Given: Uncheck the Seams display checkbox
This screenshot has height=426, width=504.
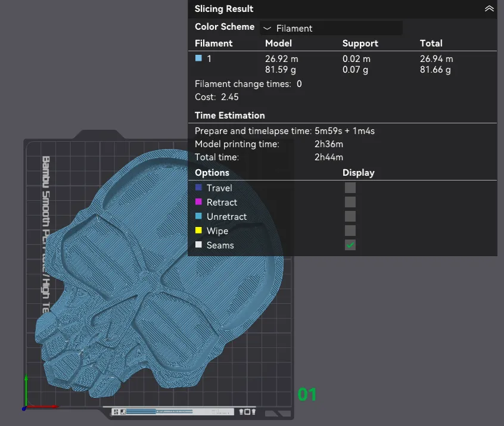Looking at the screenshot, I should pyautogui.click(x=350, y=245).
